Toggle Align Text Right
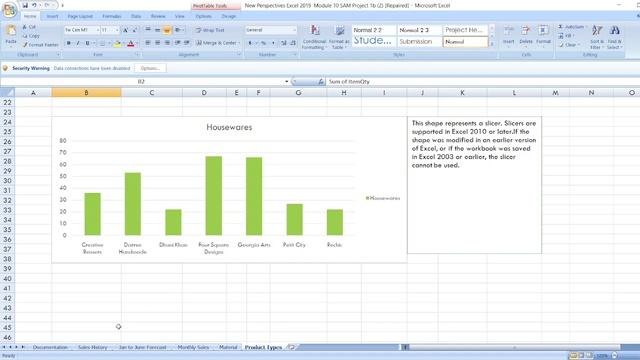The image size is (640, 360). (167, 43)
